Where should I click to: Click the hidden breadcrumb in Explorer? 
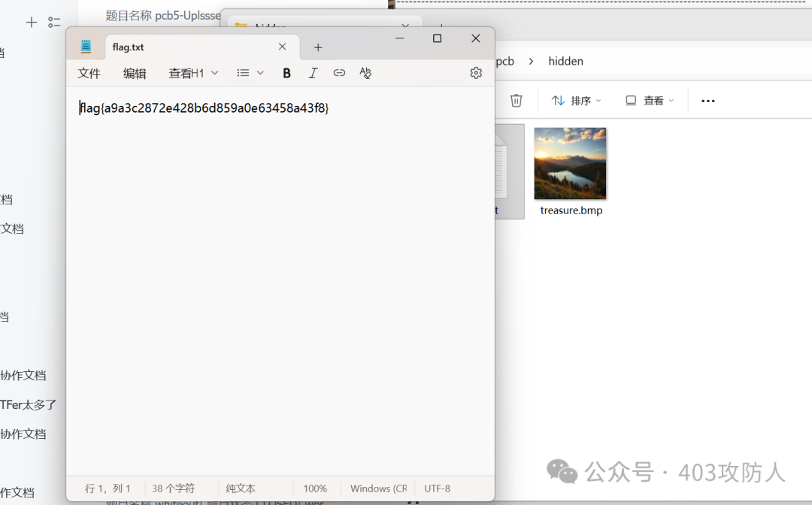tap(565, 61)
